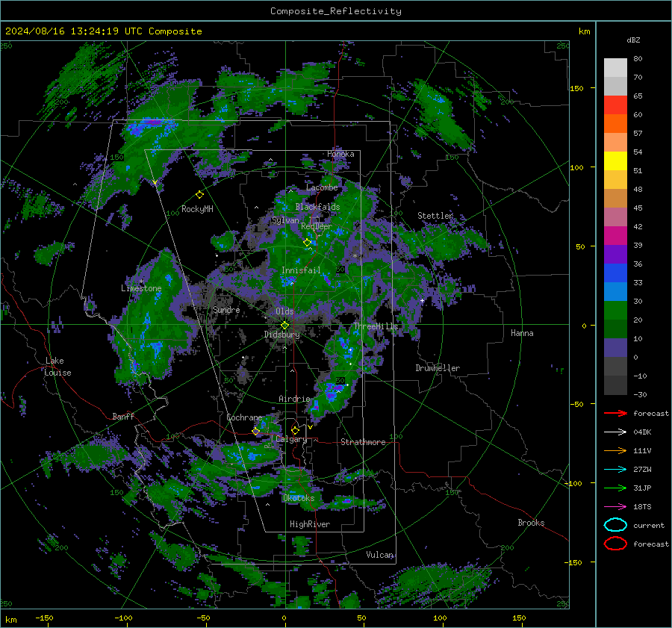Screen dimensions: 672x628
Task: Click the 'Drumheller' map label
Action: pyautogui.click(x=438, y=368)
